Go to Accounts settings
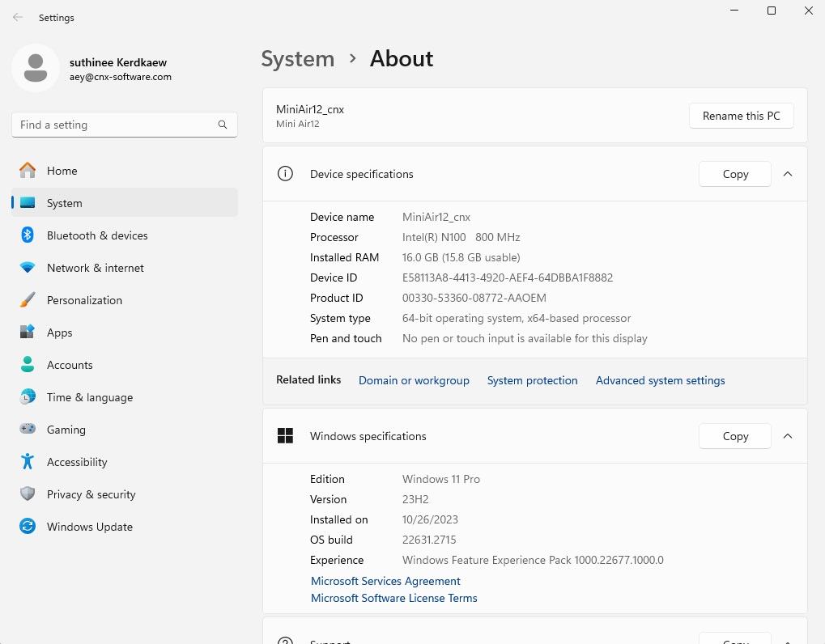This screenshot has height=644, width=825. (x=125, y=365)
